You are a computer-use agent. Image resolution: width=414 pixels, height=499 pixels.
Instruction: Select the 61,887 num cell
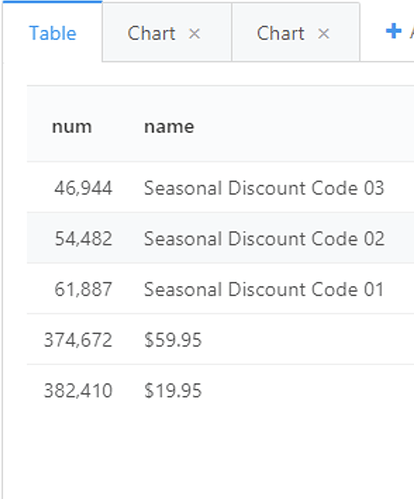[83, 289]
